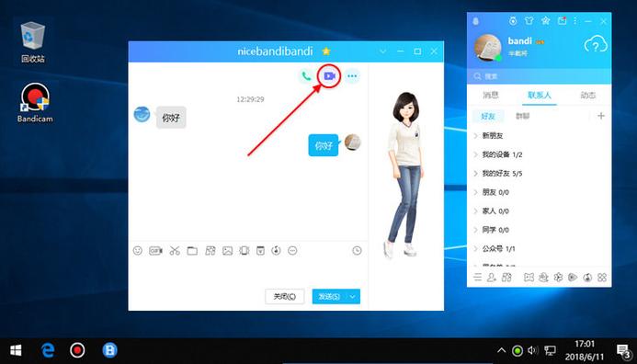This screenshot has width=637, height=364.
Task: Start a video call with nicebandibandi
Action: (329, 76)
